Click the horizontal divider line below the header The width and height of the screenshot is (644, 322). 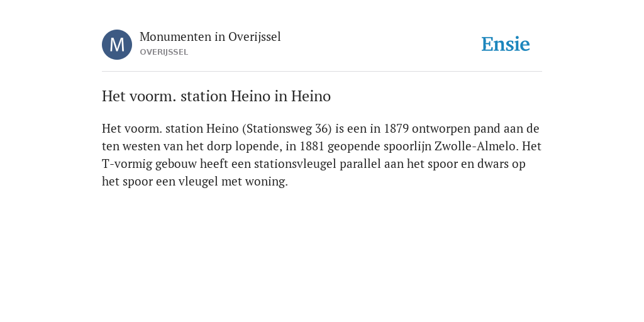coord(322,72)
